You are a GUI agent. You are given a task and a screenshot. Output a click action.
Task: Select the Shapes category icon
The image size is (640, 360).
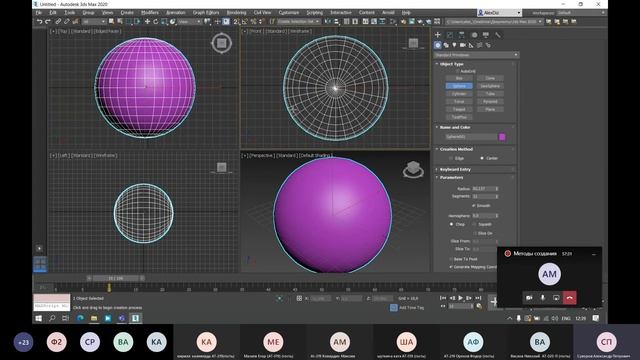point(446,45)
